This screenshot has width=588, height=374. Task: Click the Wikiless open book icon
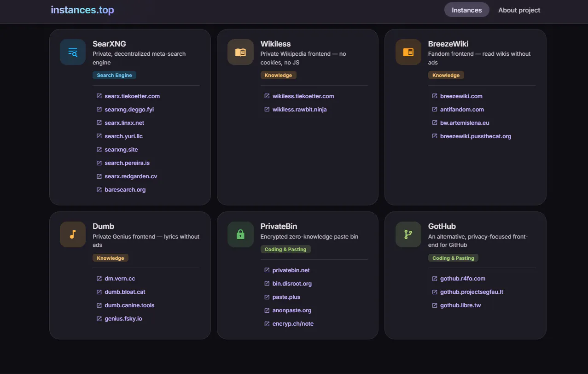pos(240,52)
